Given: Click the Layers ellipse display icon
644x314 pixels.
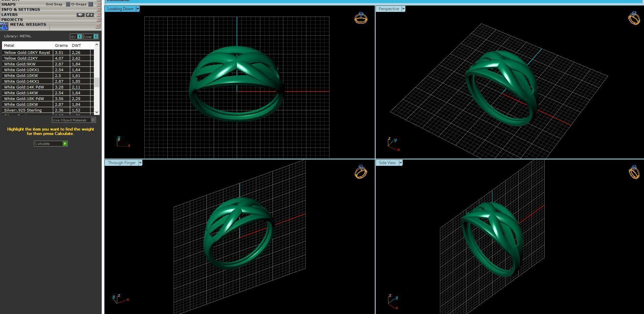Looking at the screenshot, I should (x=80, y=15).
